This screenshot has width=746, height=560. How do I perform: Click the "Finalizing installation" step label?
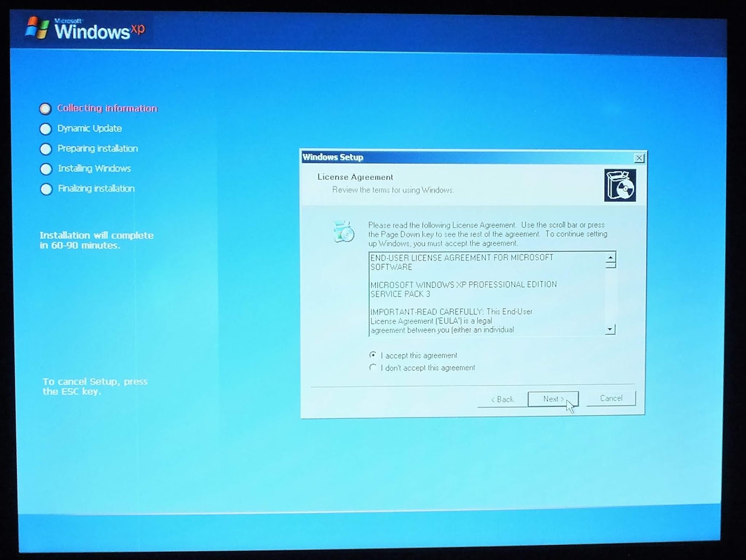96,188
